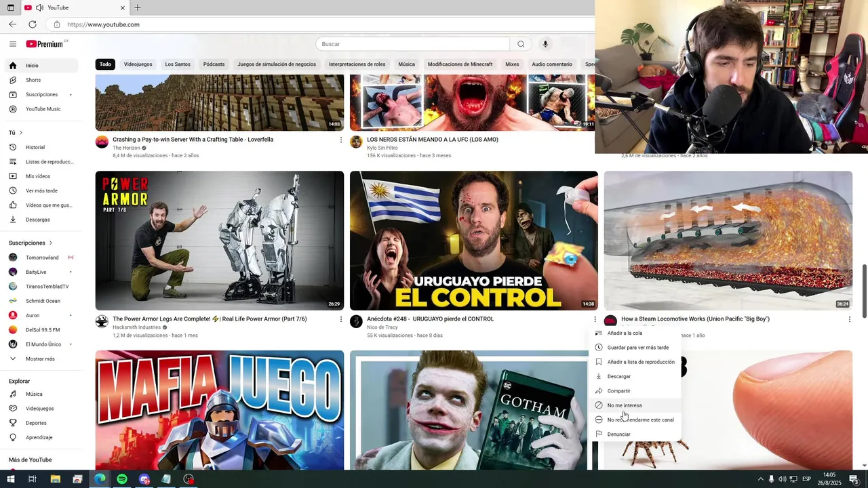
Task: Open Mis vídeos in the sidebar
Action: tap(41, 176)
